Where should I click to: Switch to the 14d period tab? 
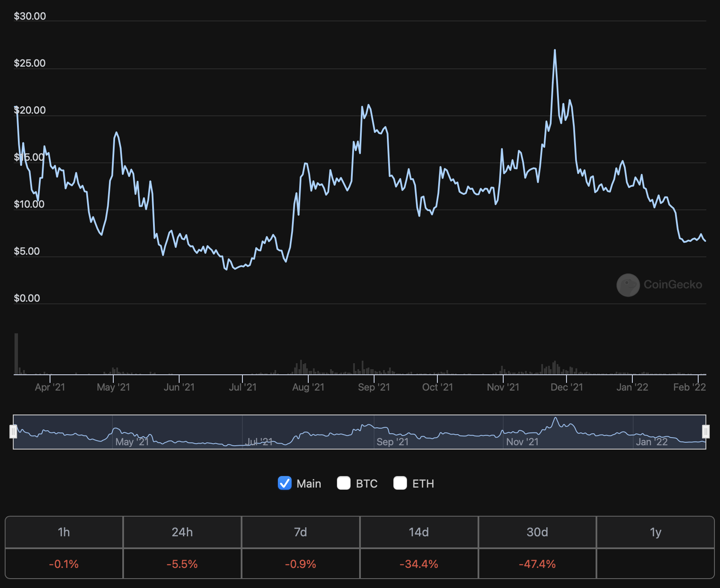[419, 532]
